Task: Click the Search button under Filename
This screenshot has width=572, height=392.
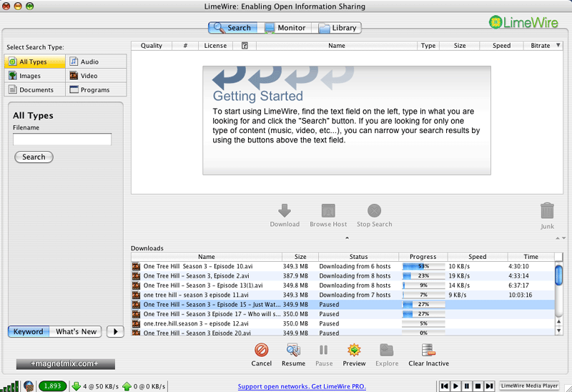Action: tap(34, 157)
